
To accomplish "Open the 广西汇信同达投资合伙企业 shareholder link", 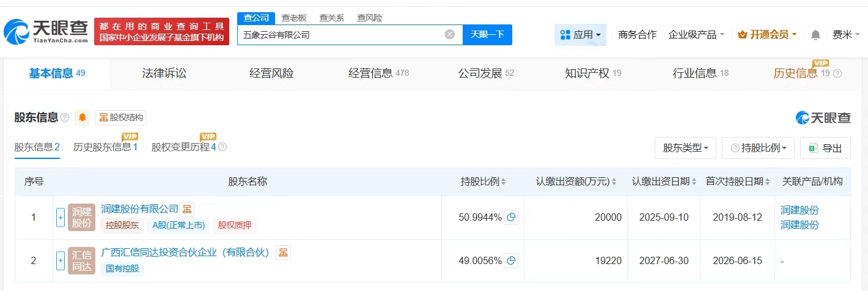I will point(185,252).
